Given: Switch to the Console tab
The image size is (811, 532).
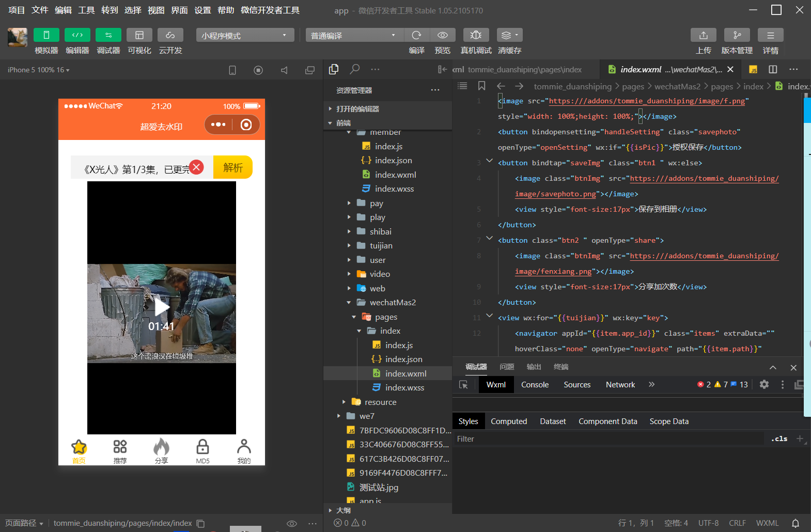Looking at the screenshot, I should 535,385.
